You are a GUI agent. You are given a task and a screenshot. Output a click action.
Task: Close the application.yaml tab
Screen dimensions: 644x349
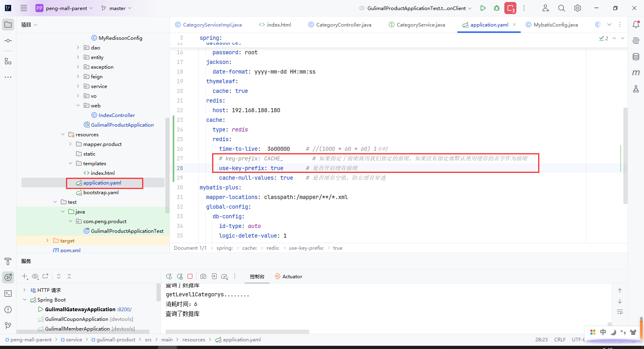point(514,25)
